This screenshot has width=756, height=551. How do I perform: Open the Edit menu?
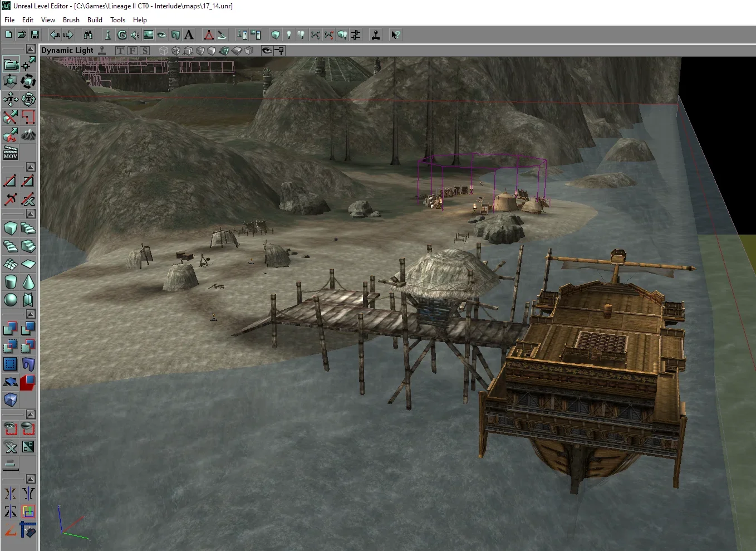[28, 19]
